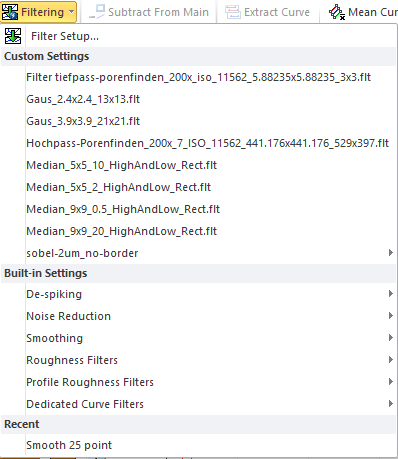Image resolution: width=398 pixels, height=459 pixels.
Task: Click the Extract Curve icon
Action: click(x=233, y=12)
